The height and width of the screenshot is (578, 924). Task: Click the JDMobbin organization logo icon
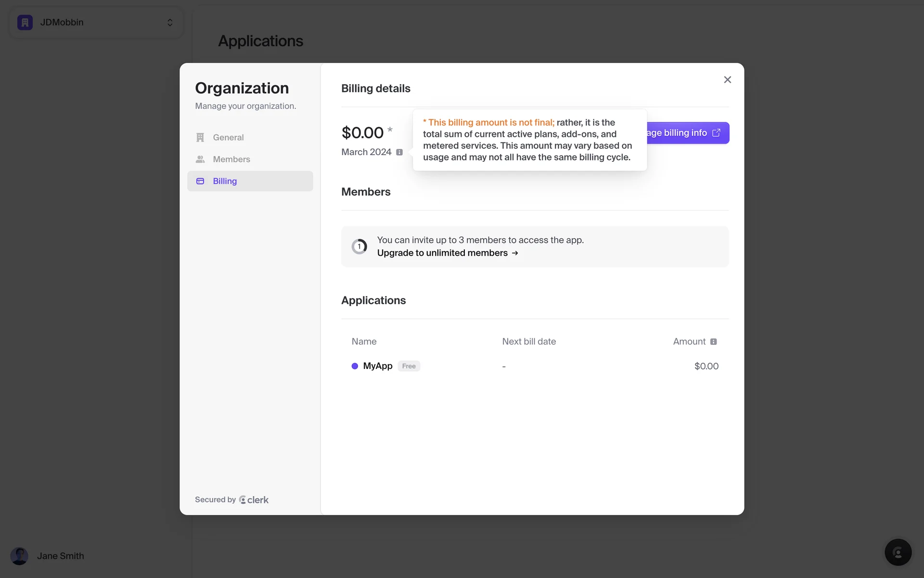(x=25, y=22)
